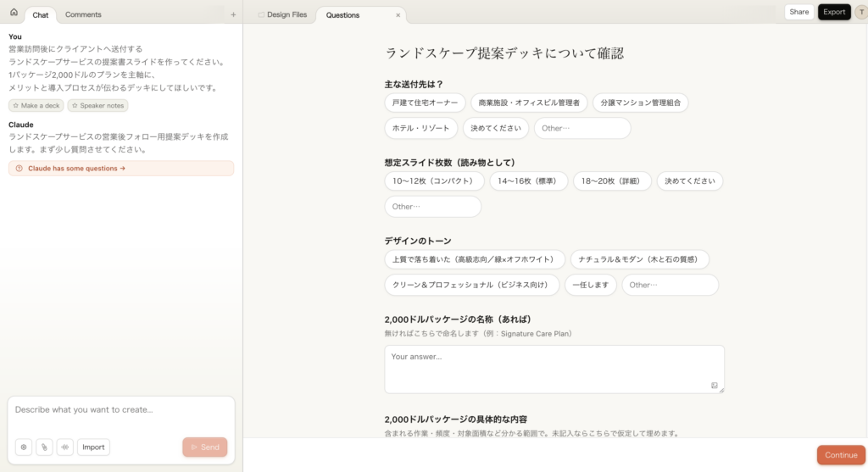Choose ナチュラル＆モダン design tone
This screenshot has height=472, width=868.
(x=639, y=259)
